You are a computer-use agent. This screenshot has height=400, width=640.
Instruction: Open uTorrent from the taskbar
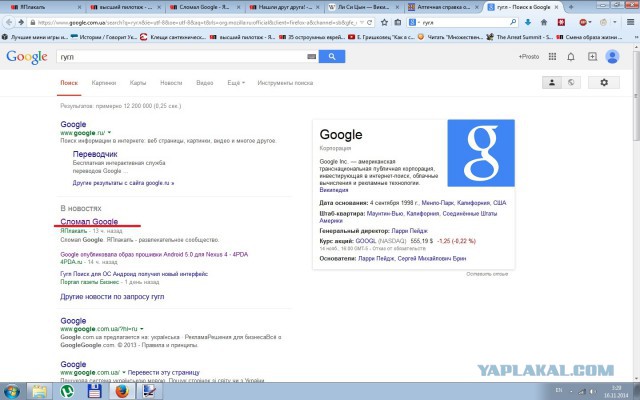(x=67, y=391)
